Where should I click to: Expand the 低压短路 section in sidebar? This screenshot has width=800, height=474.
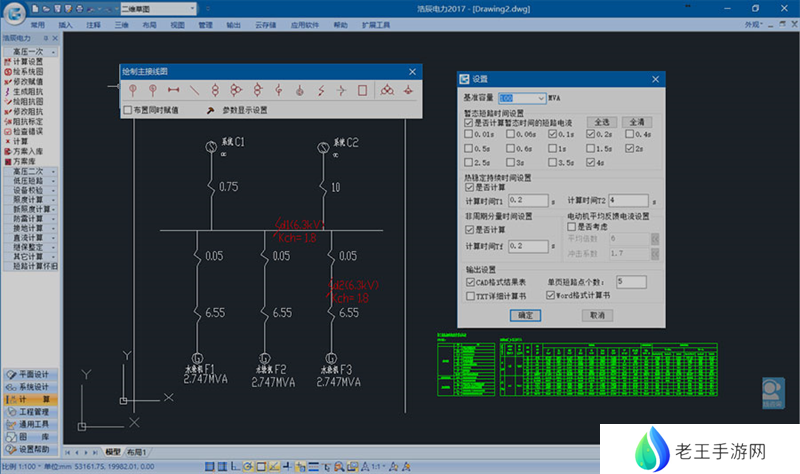click(29, 180)
